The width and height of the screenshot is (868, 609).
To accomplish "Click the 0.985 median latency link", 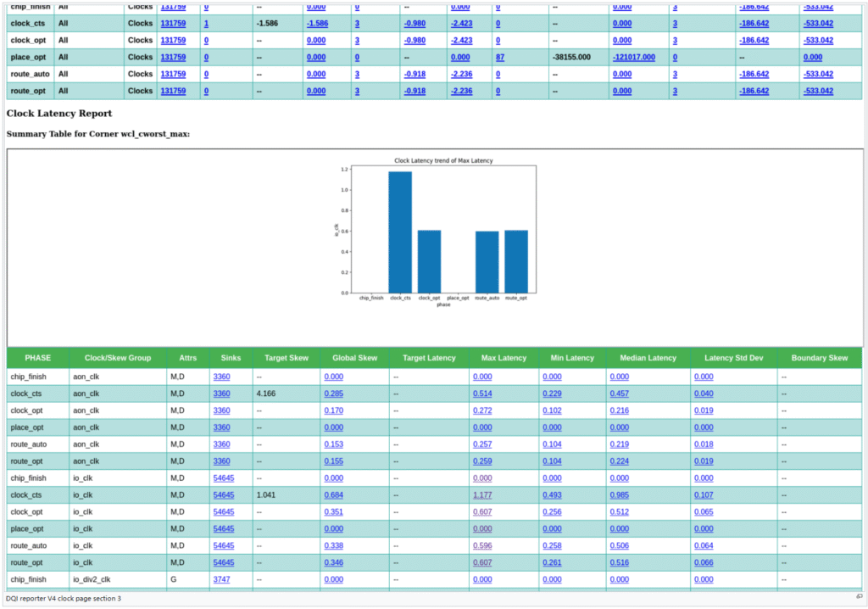I will point(620,494).
